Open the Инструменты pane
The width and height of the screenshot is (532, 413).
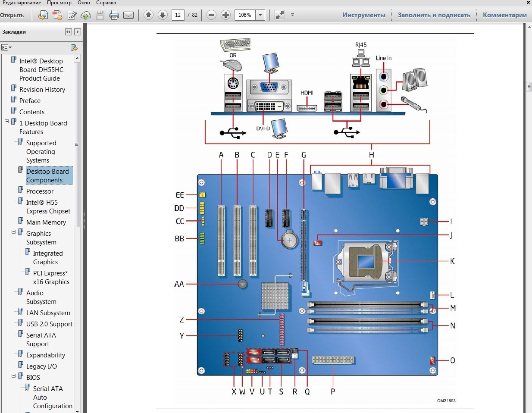(x=363, y=15)
